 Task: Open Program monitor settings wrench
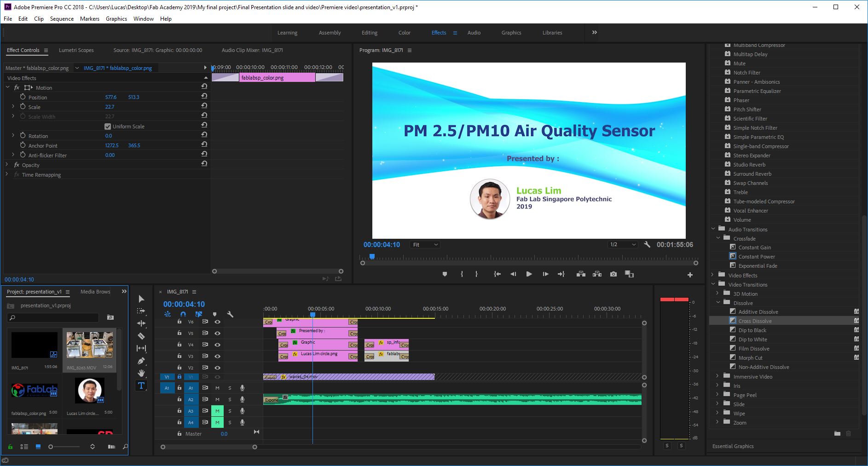click(x=647, y=244)
